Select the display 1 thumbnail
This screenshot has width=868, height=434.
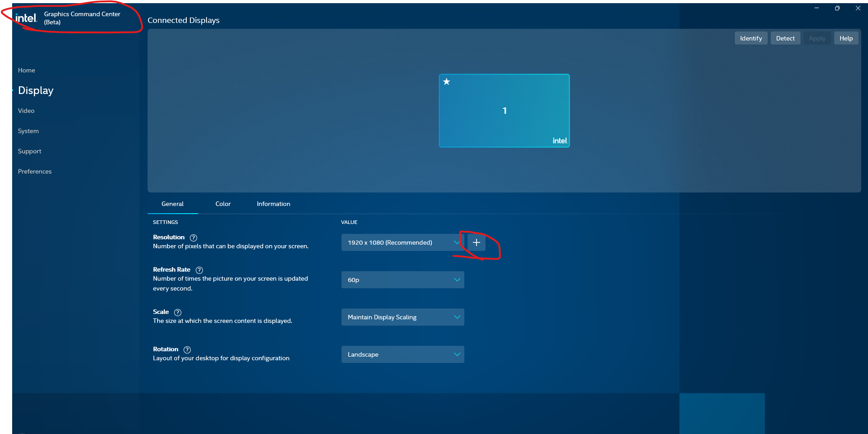click(x=504, y=111)
